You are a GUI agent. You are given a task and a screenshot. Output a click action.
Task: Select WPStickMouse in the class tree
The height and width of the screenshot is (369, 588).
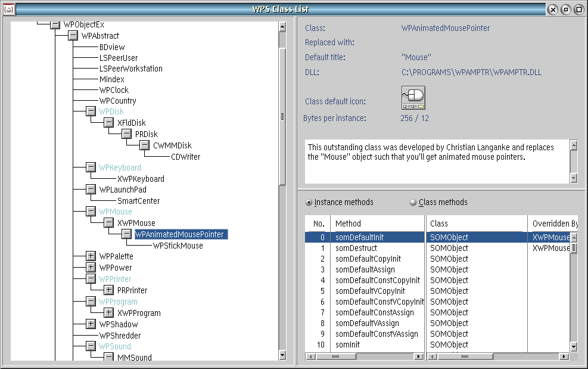[178, 246]
